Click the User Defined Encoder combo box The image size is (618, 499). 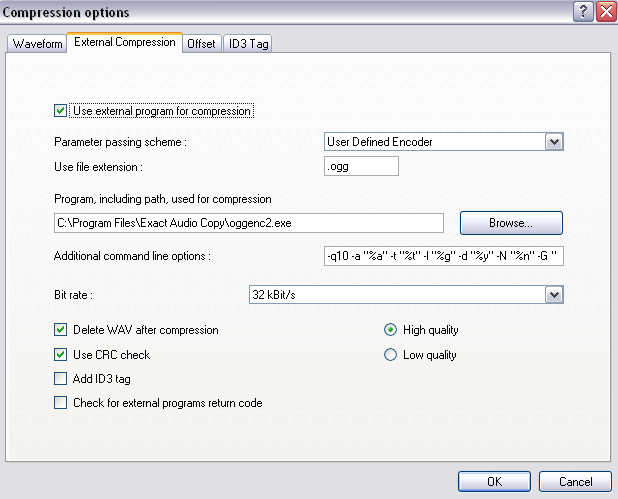443,142
